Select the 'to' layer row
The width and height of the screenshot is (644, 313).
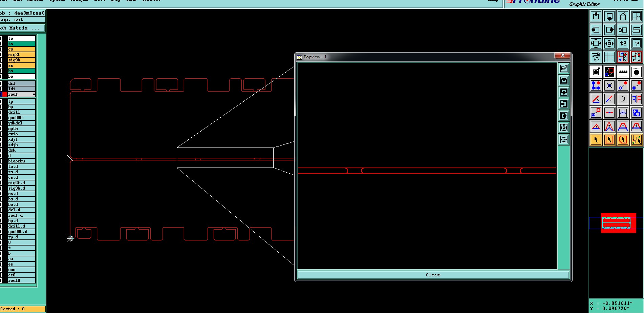point(21,38)
